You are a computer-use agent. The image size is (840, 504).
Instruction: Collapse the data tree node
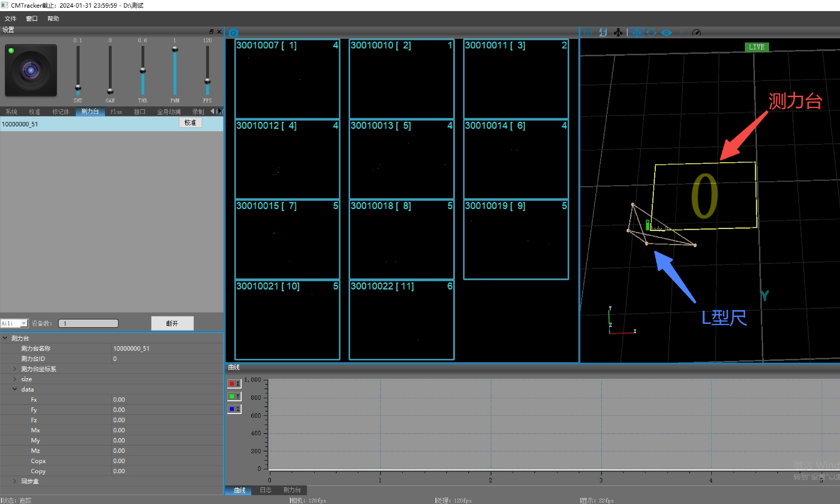click(15, 389)
